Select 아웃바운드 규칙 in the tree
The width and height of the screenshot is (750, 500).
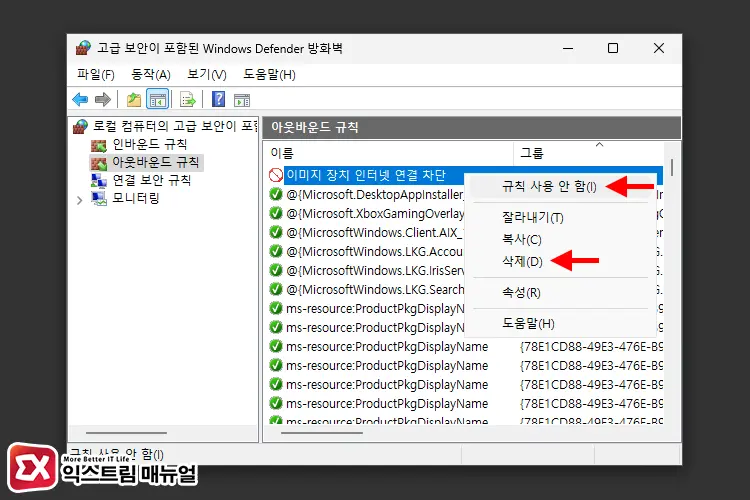pos(155,162)
